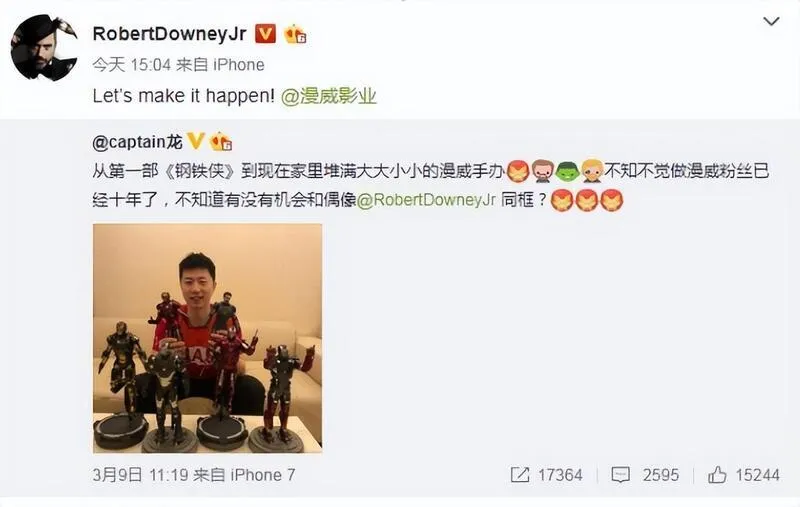Click the comment count 2595
The height and width of the screenshot is (507, 800).
tap(661, 475)
